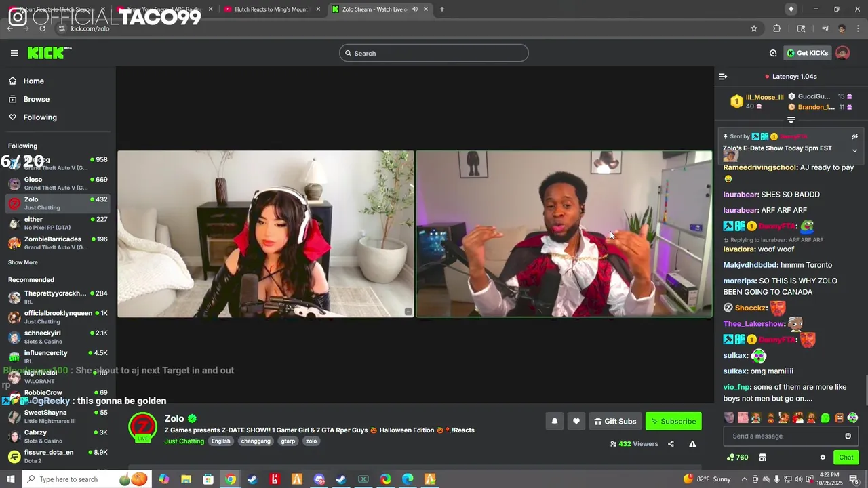
Task: Click the chat scrollbar
Action: 866,390
